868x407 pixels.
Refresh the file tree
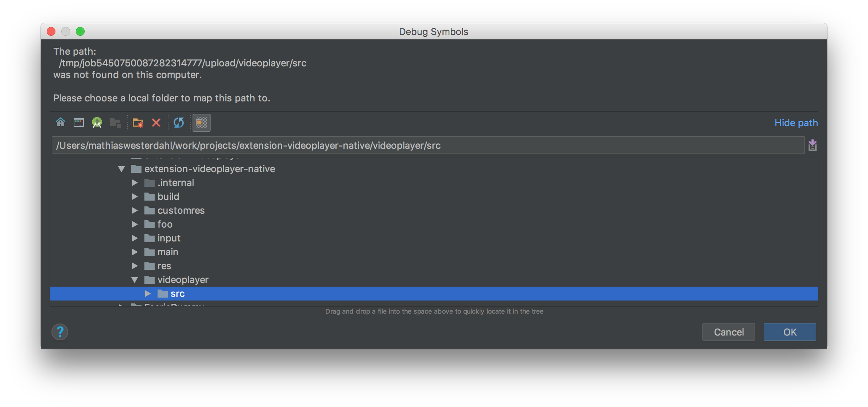point(179,123)
